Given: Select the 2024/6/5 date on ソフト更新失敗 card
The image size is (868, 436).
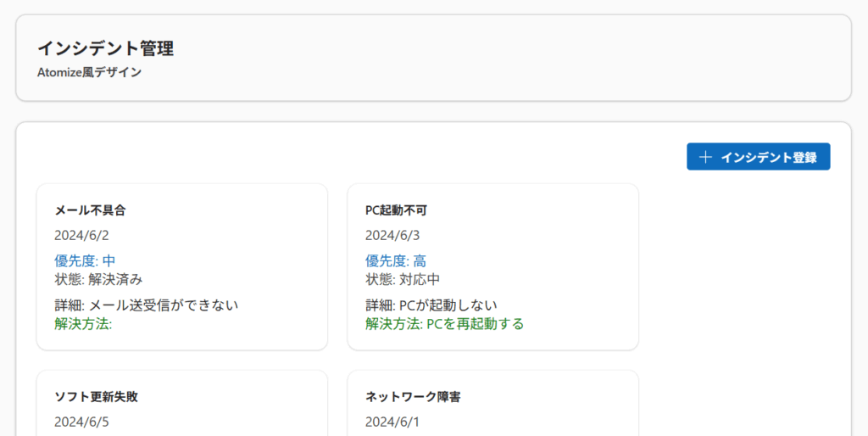Looking at the screenshot, I should [81, 422].
